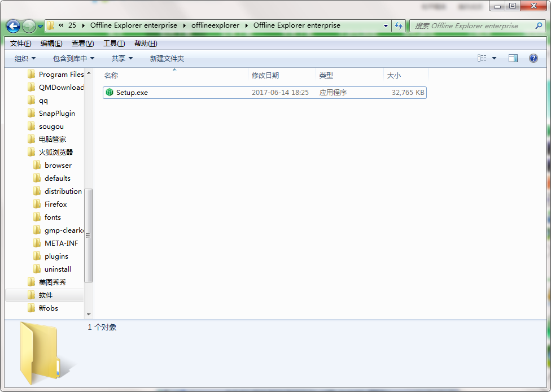Expand arrow after the offlineexplorer breadcrumb
The image size is (551, 392).
pyautogui.click(x=246, y=25)
